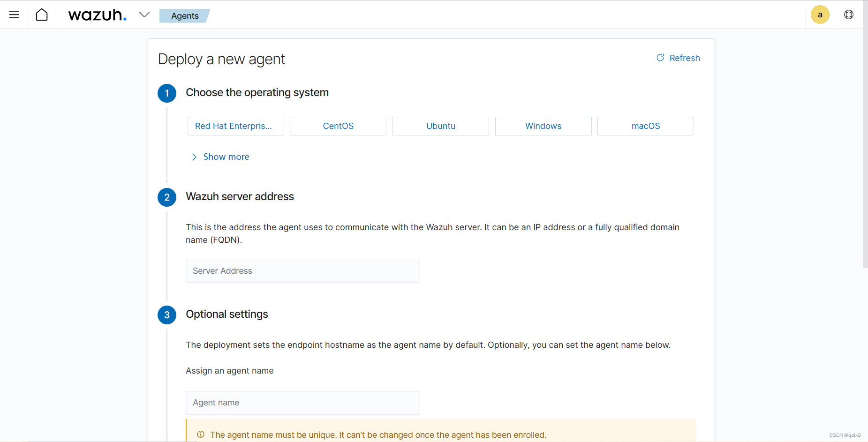
Task: Open the hamburger navigation menu
Action: (14, 15)
